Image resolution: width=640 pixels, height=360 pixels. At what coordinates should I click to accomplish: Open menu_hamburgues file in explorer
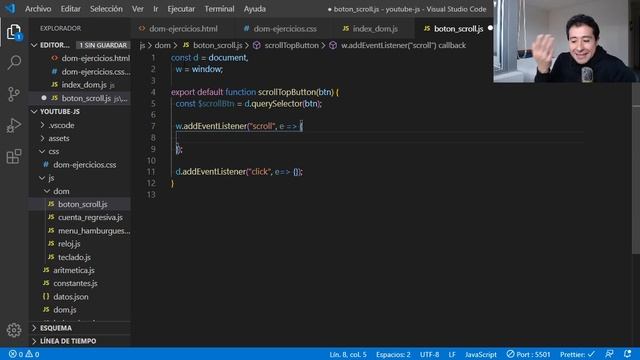coord(80,231)
